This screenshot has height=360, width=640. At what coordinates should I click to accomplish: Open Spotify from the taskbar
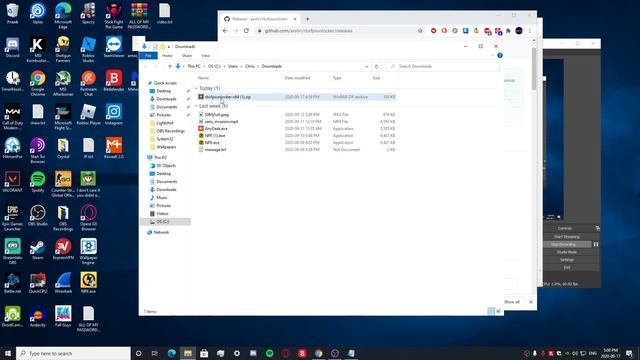(x=269, y=353)
